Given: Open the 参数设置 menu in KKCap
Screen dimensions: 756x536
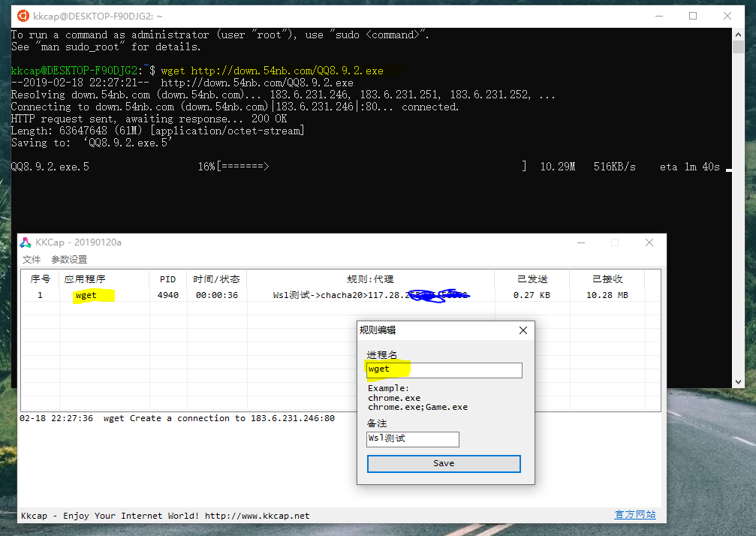Looking at the screenshot, I should 69,259.
